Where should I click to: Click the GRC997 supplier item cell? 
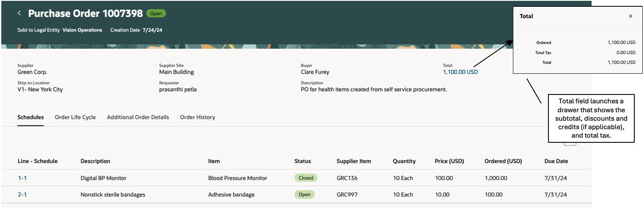tap(347, 195)
